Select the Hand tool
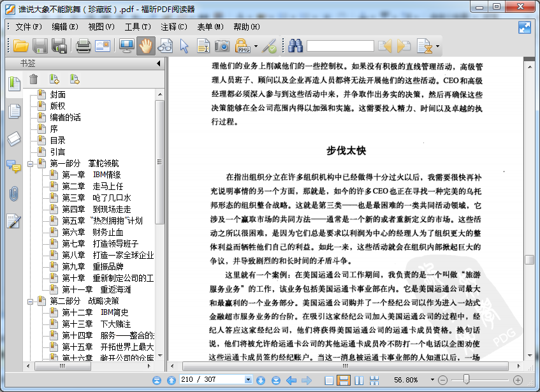Viewport: 540px width, 392px height. point(145,46)
